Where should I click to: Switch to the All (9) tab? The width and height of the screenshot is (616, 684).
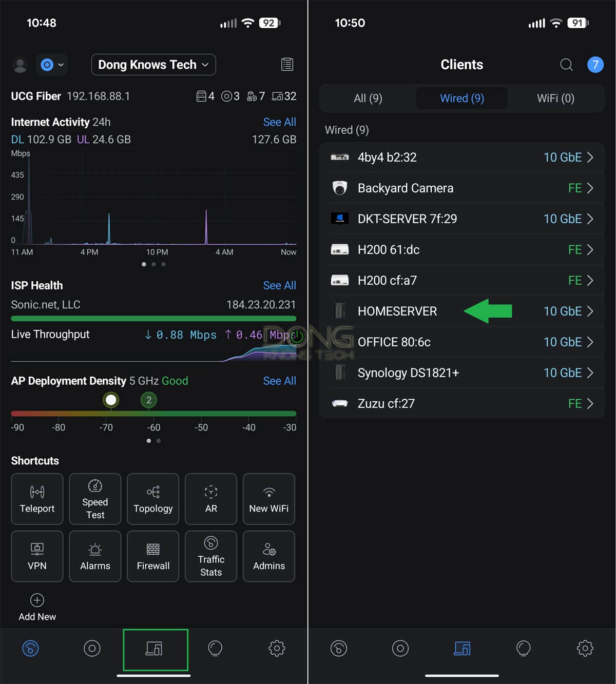(x=368, y=98)
